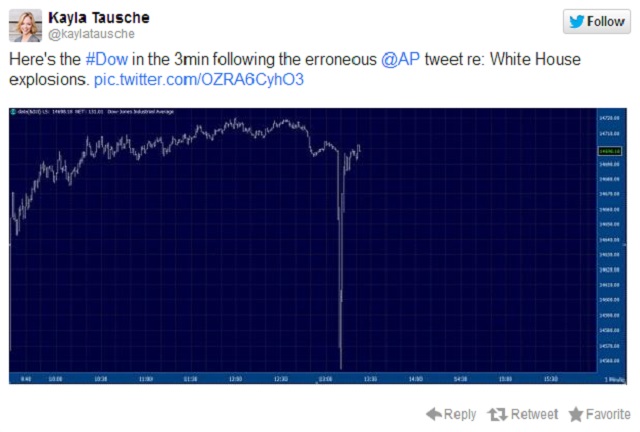Click the 12:00 time axis label
Screen dimensions: 640x432
pos(236,379)
